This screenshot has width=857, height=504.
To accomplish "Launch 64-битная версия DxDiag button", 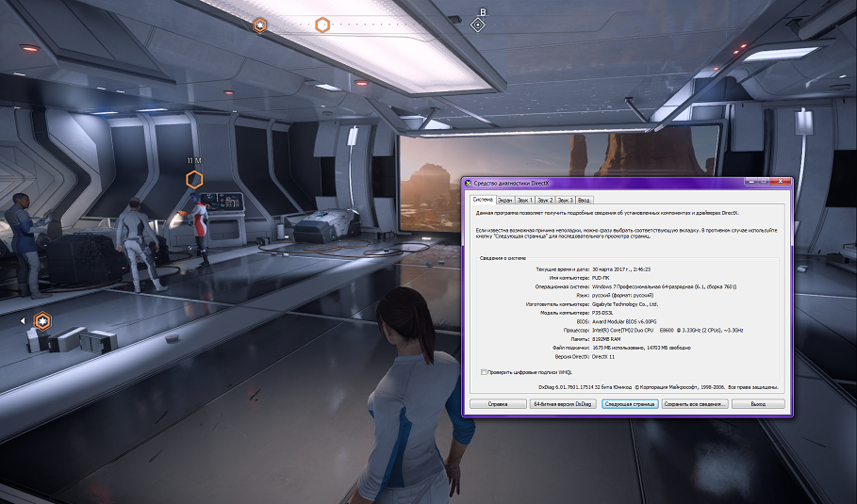I will pos(563,404).
